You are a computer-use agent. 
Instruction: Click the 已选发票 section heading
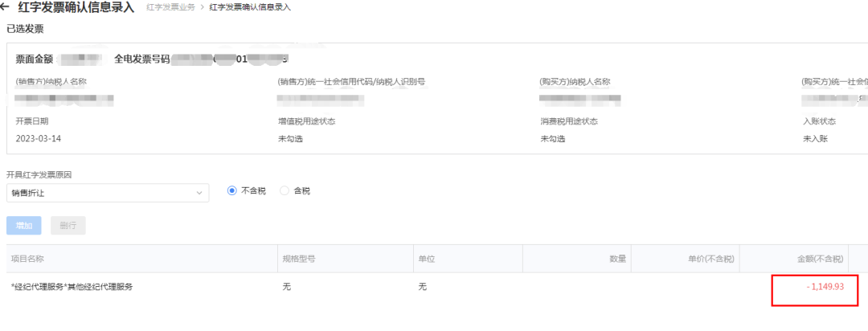point(25,30)
